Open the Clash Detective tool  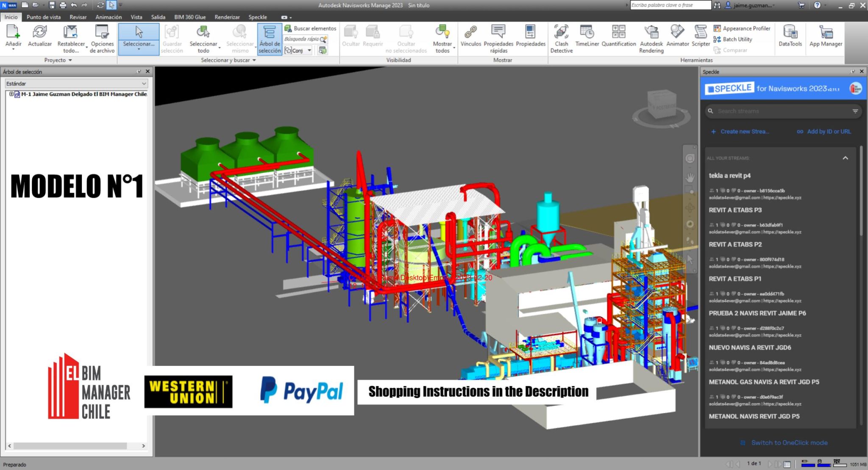[561, 38]
